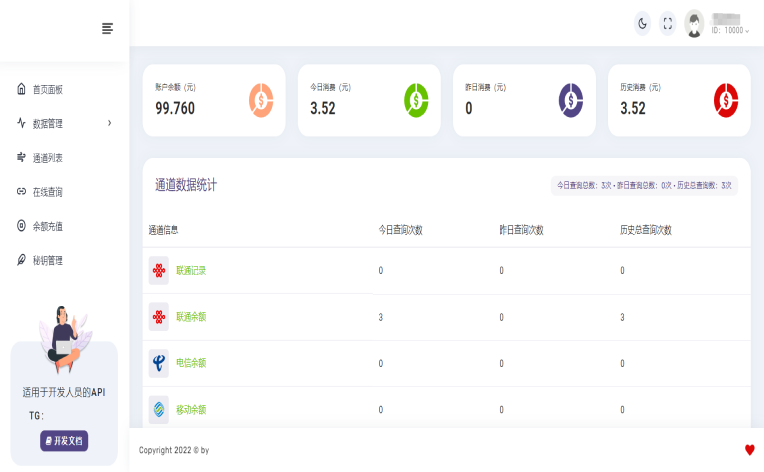Screen dimensions: 764x472
Task: Click the query count summary badge
Action: point(644,185)
